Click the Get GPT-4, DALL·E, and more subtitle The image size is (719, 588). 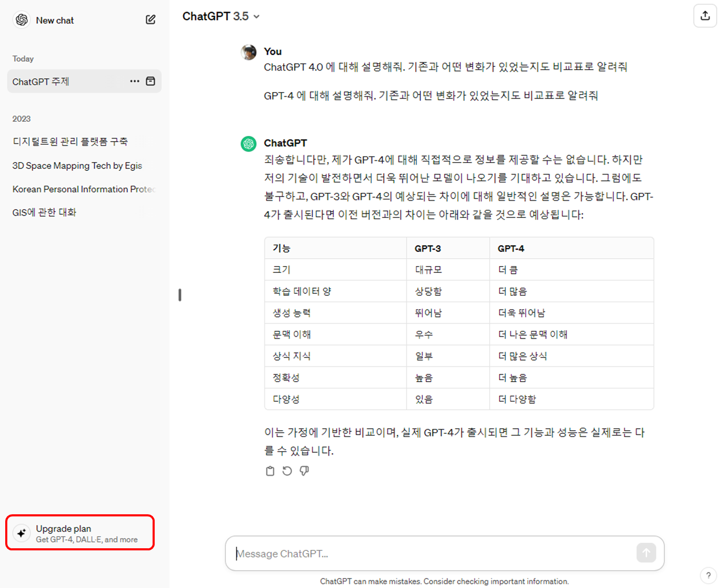87,539
